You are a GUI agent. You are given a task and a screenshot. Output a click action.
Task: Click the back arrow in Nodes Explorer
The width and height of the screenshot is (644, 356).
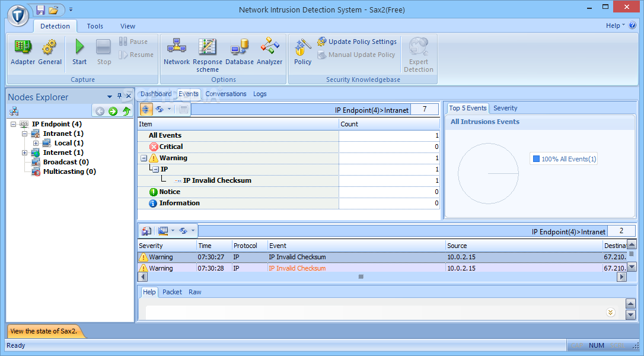coord(100,111)
